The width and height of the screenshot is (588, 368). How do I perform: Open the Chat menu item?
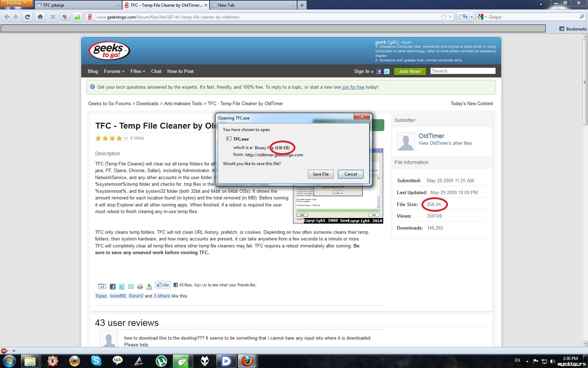coord(156,71)
